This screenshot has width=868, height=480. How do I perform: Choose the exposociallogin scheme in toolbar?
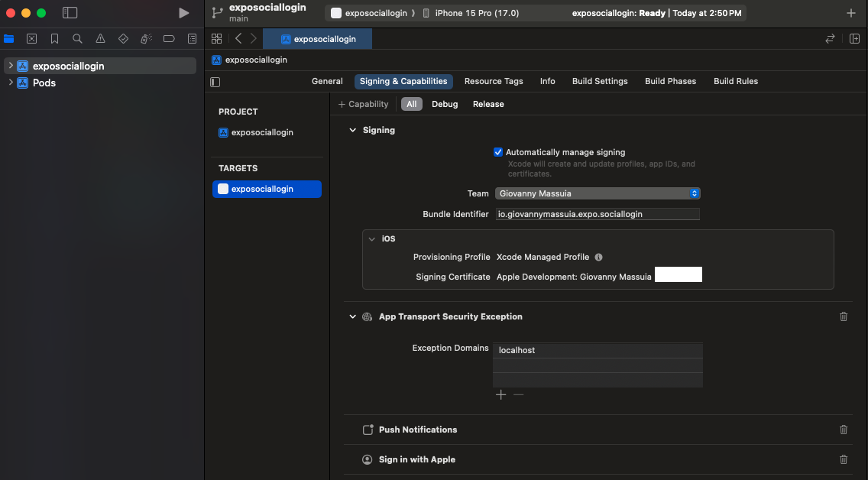[370, 13]
